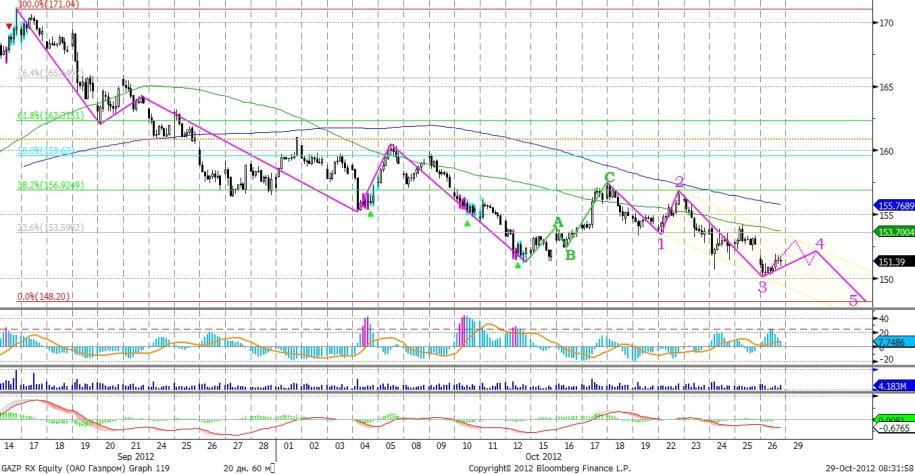The image size is (915, 474).
Task: Click the projected wave 4 label
Action: [x=819, y=243]
